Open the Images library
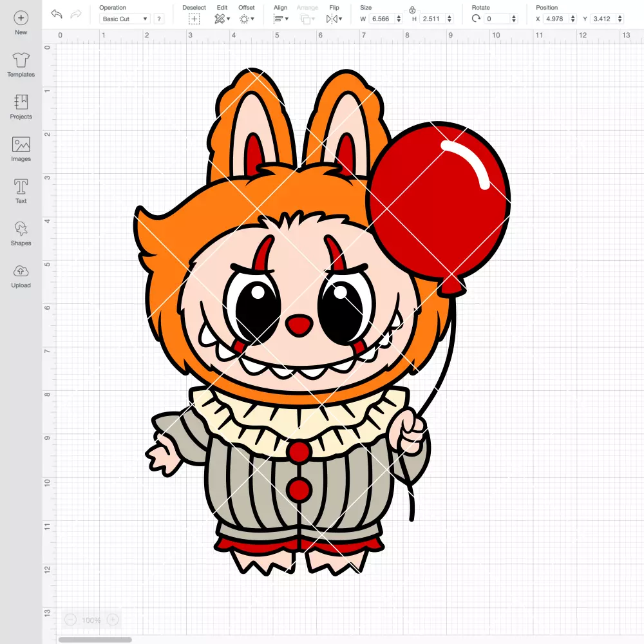 click(x=21, y=149)
